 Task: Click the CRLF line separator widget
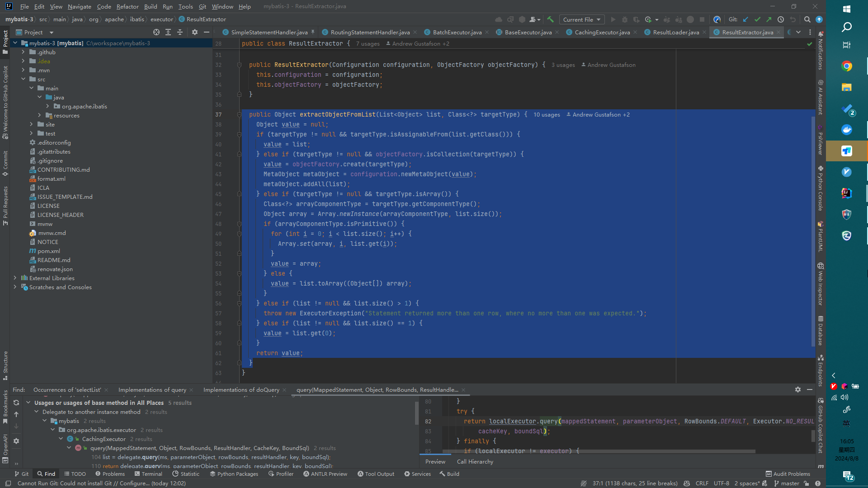pos(702,483)
